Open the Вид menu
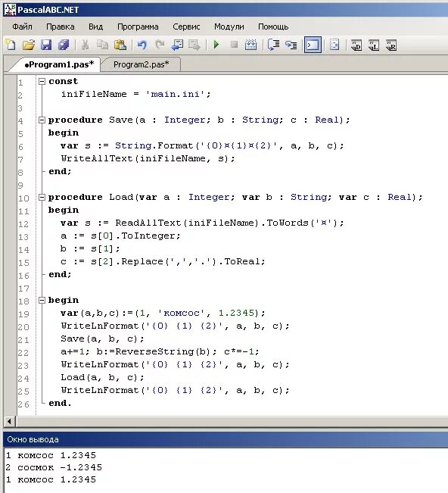The width and height of the screenshot is (448, 493). pos(96,27)
